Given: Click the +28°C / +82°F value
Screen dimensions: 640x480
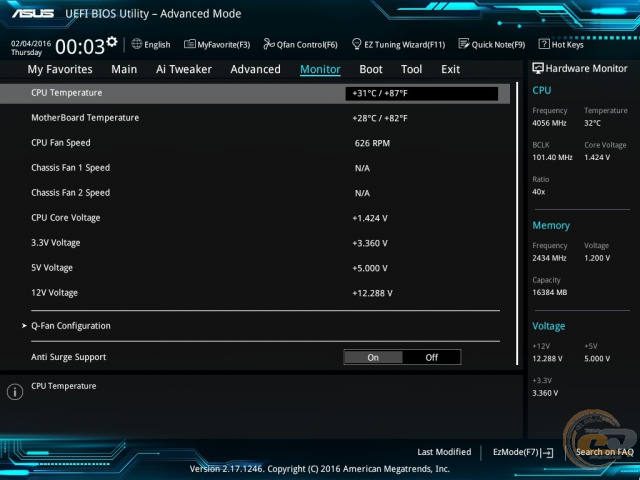Looking at the screenshot, I should pos(380,118).
